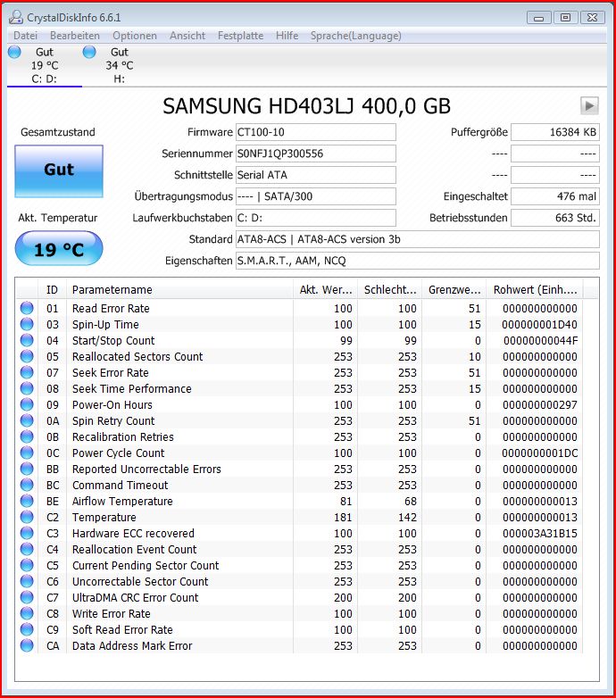Click the Schnittstelle field Serial ATA
This screenshot has width=616, height=698.
tap(315, 175)
